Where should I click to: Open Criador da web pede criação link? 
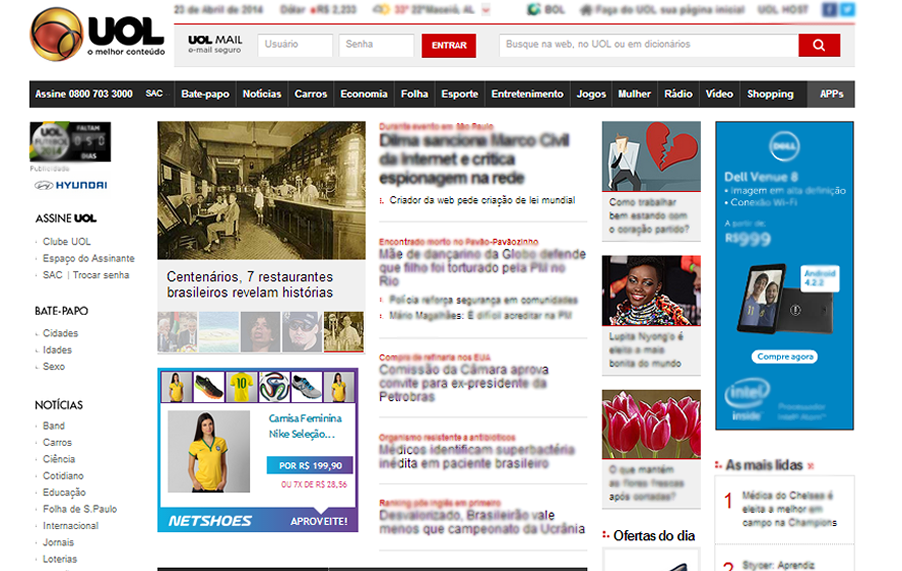pos(482,200)
